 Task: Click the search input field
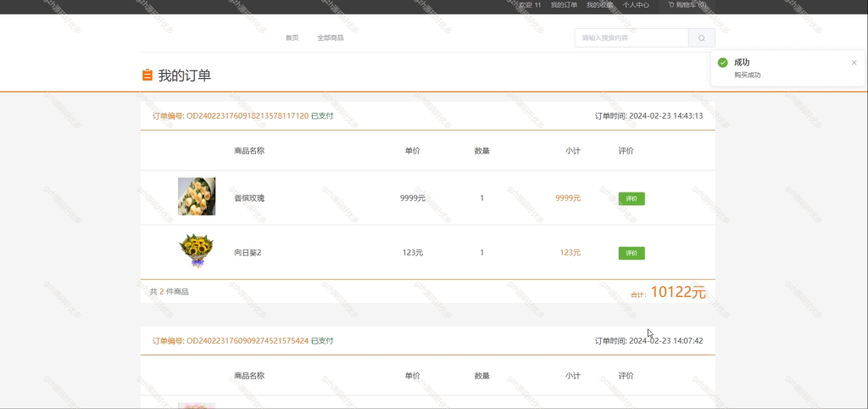point(632,37)
